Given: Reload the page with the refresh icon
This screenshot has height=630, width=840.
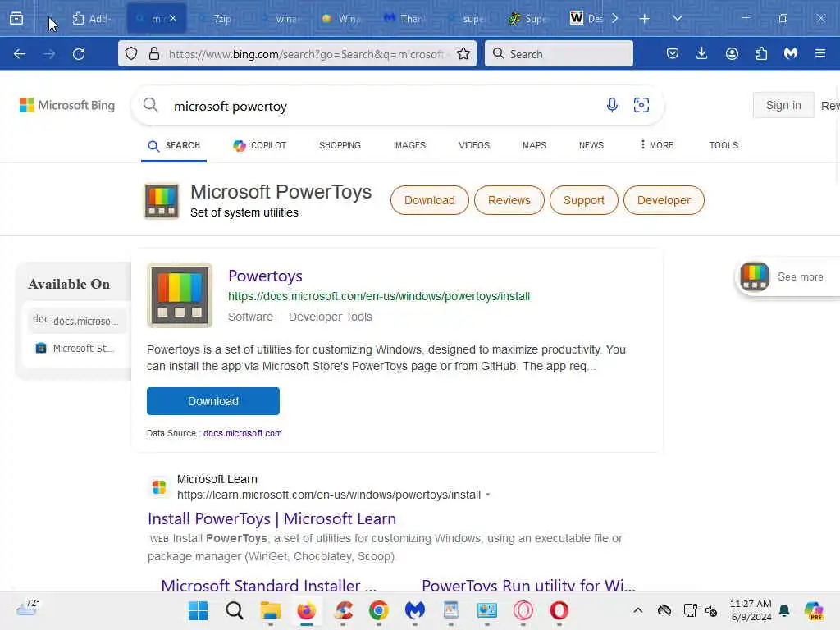Looking at the screenshot, I should [x=79, y=53].
